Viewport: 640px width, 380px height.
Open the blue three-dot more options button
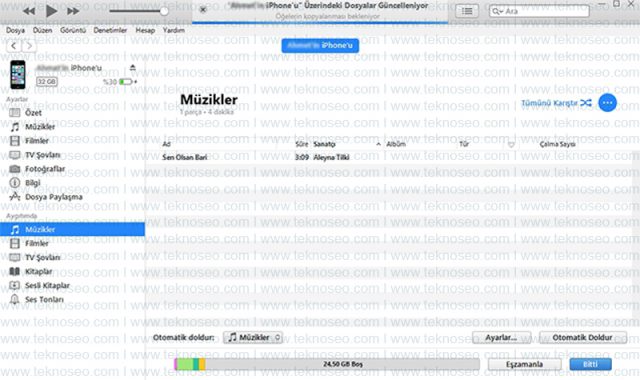(x=607, y=103)
